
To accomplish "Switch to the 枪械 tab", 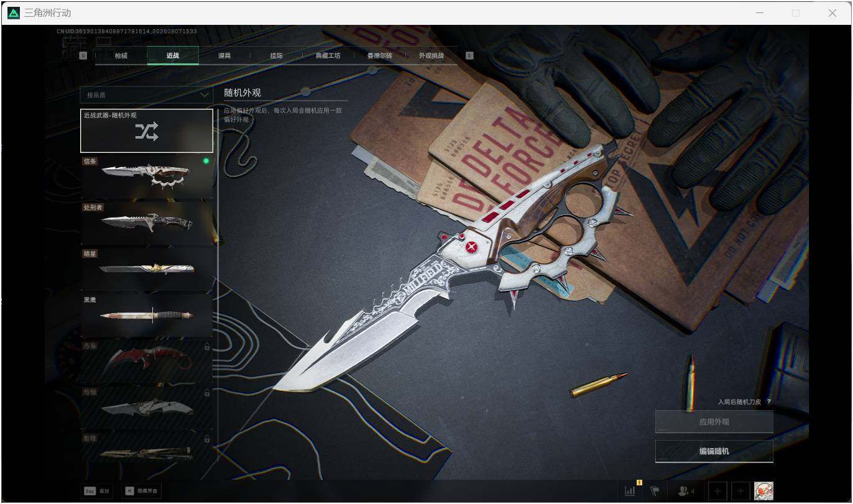I will (121, 56).
